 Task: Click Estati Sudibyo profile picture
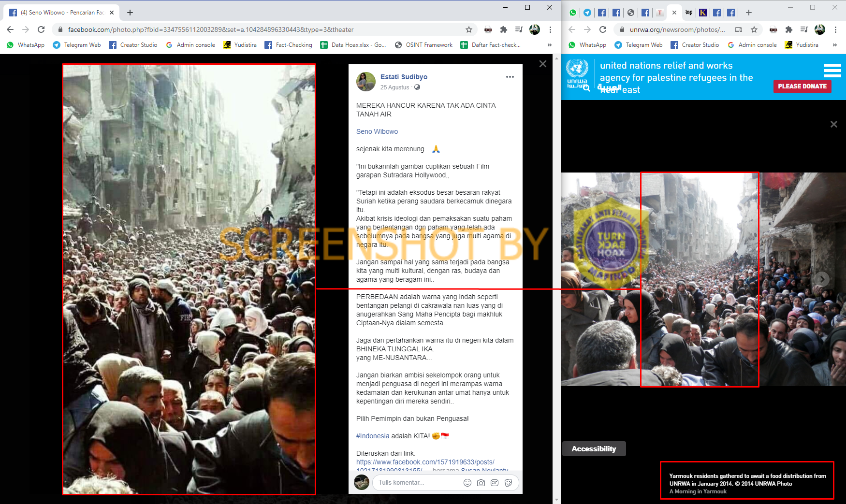[366, 82]
